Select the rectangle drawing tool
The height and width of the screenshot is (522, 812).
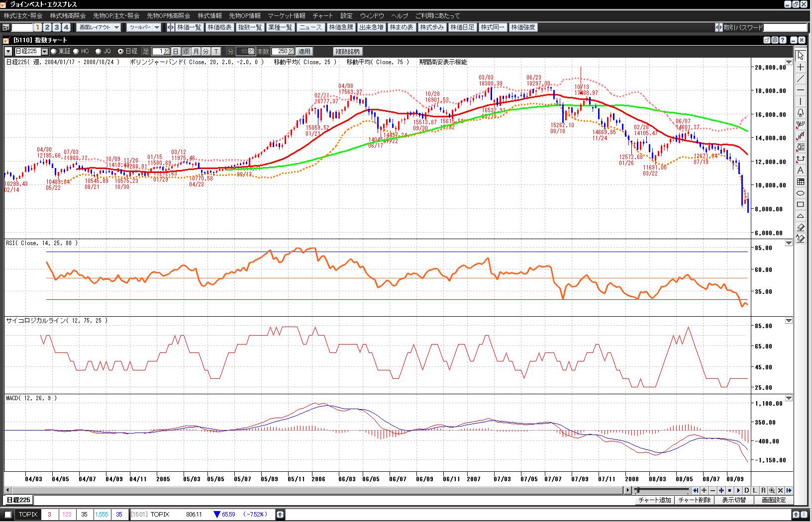[801, 204]
